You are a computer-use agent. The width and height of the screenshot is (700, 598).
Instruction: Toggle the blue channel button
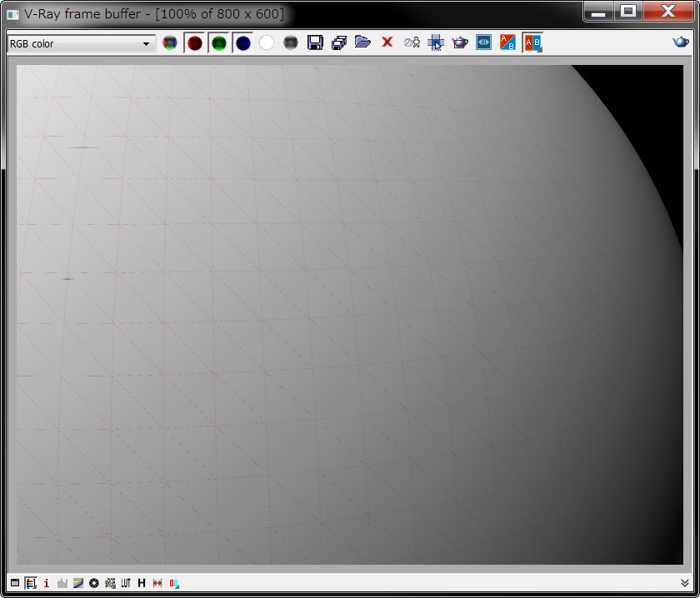[242, 43]
